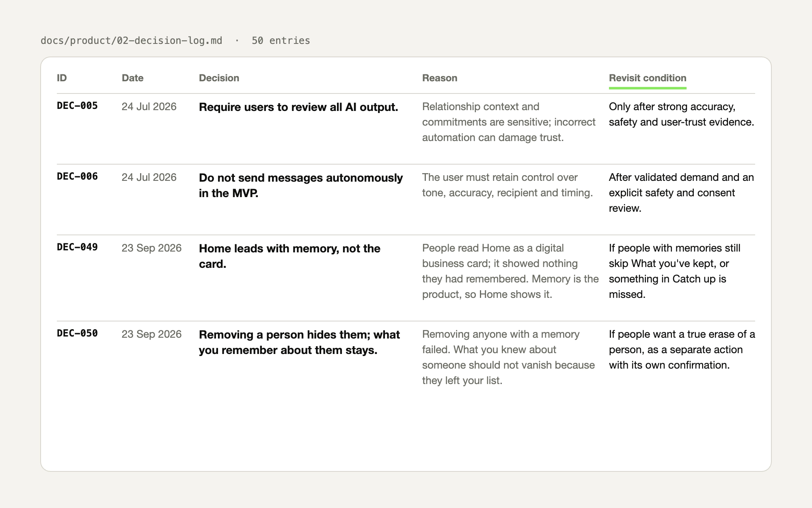Click the date in the DEC-005 row

(x=149, y=106)
